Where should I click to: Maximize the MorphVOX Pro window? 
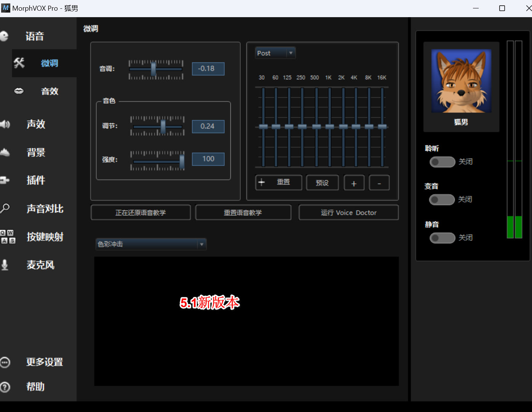(x=502, y=8)
